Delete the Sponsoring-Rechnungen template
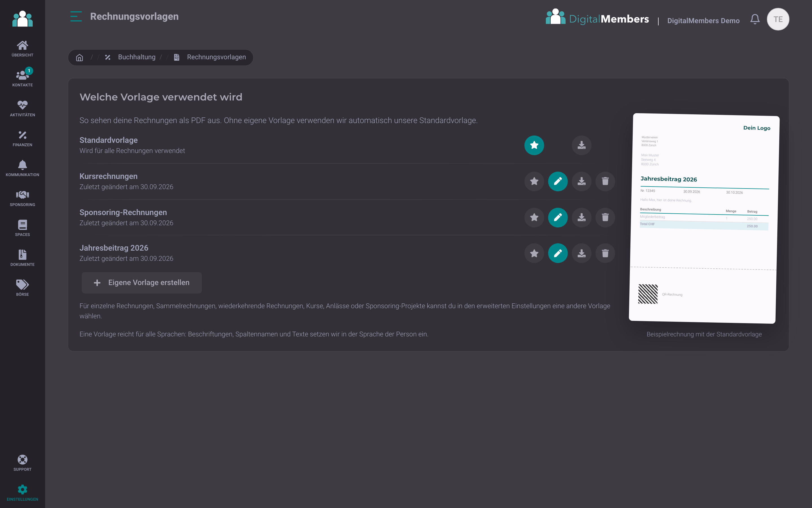This screenshot has width=812, height=508. click(605, 217)
